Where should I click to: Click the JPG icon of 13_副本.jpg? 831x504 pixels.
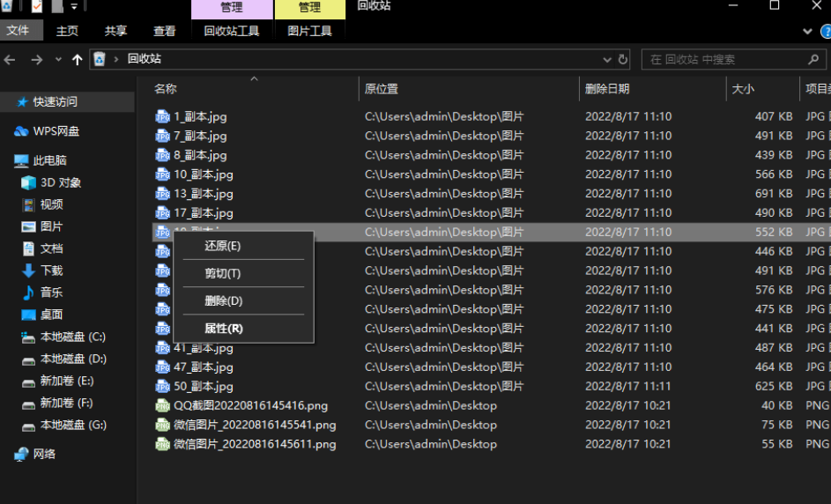pyautogui.click(x=162, y=194)
